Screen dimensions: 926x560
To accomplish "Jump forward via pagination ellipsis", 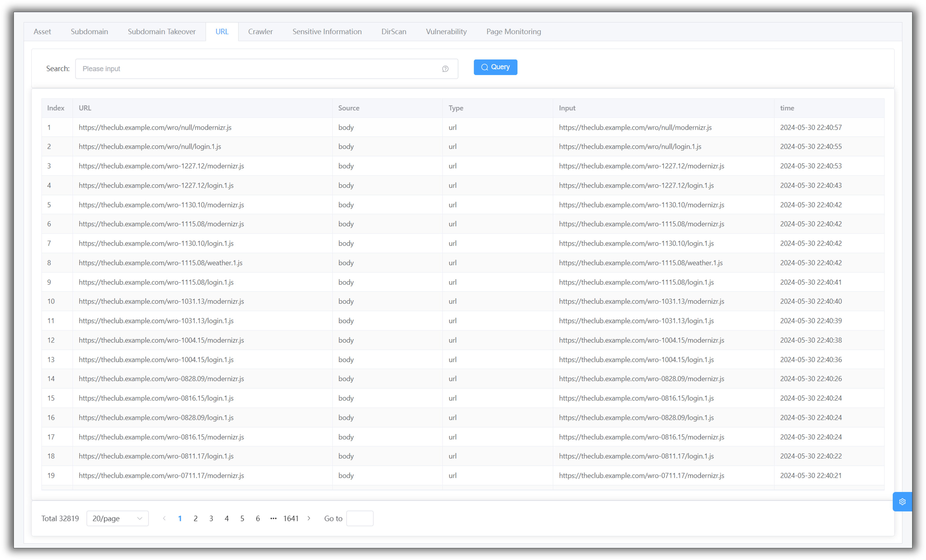I will pos(273,518).
